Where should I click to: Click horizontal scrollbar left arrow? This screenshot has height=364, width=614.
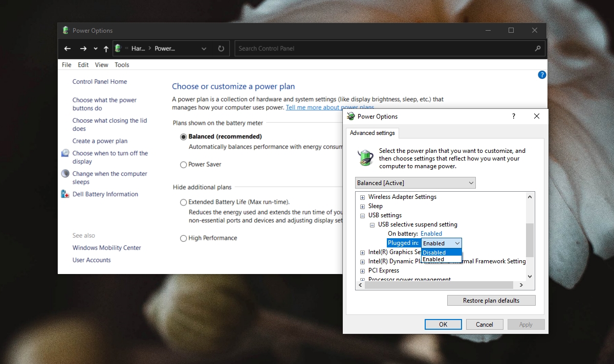(360, 285)
